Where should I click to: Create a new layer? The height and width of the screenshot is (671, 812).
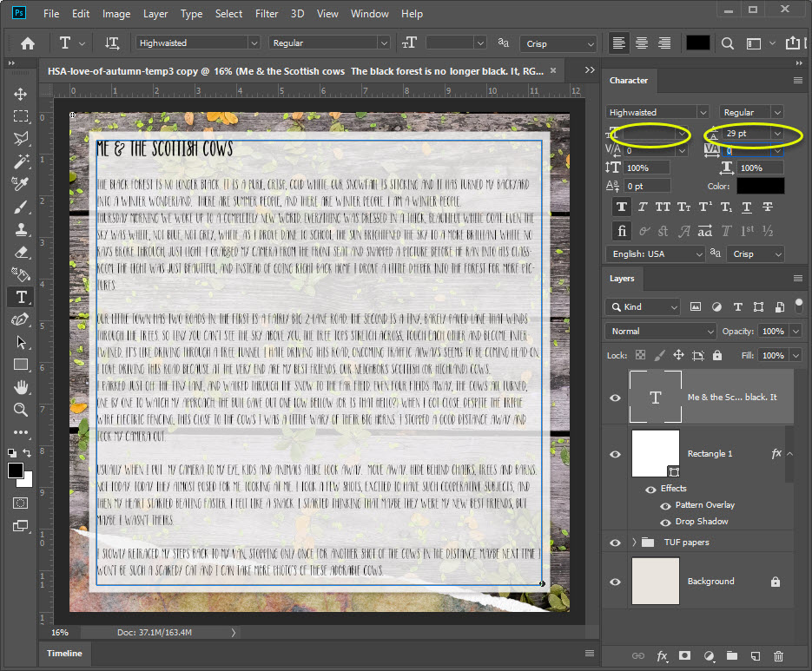[x=756, y=656]
